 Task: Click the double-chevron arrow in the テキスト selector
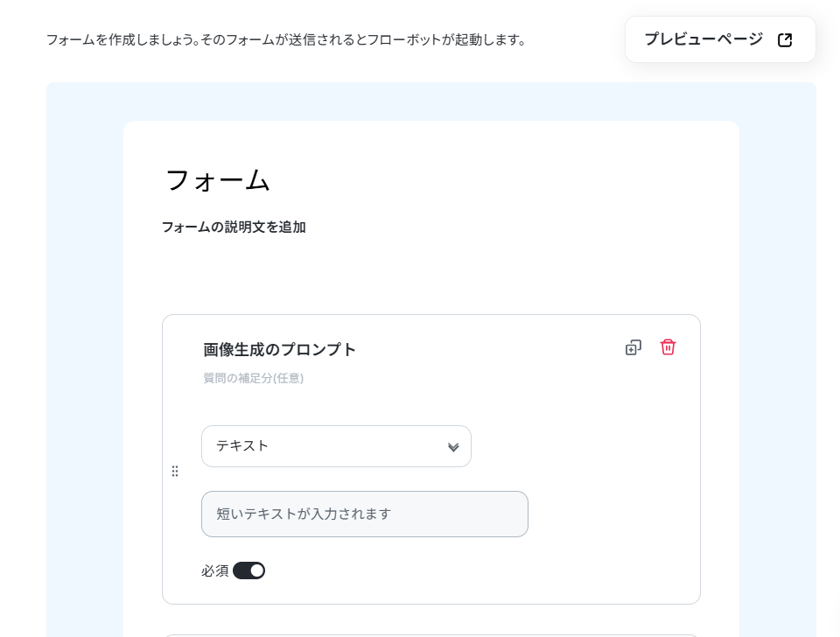[453, 447]
